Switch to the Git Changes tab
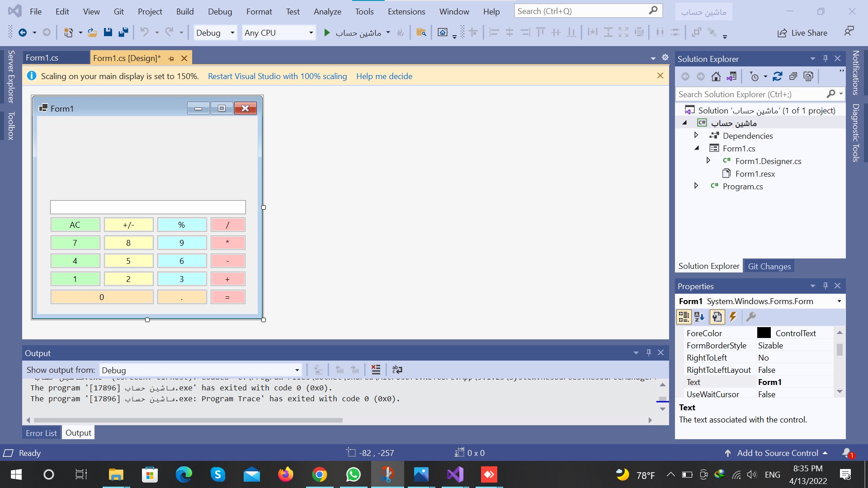This screenshot has width=868, height=488. 769,266
